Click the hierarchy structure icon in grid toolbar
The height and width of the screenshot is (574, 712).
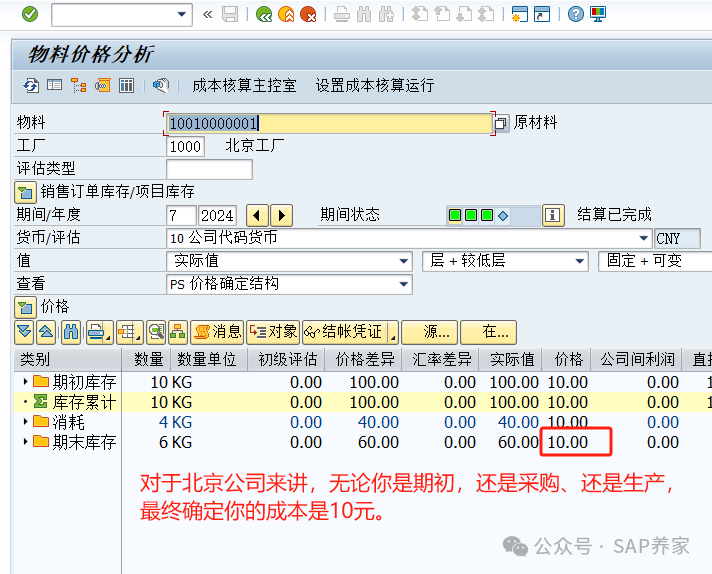point(178,332)
